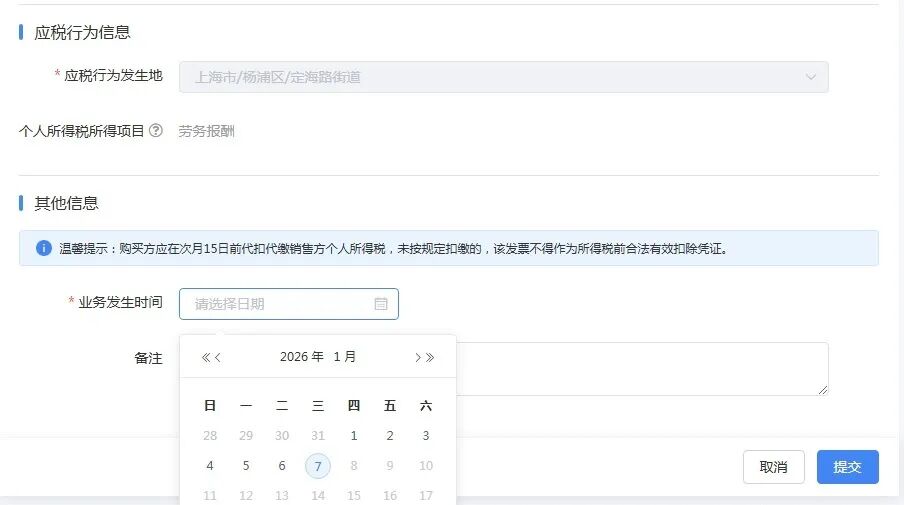
Task: Click the 业务发生时间 date input field
Action: [280, 304]
